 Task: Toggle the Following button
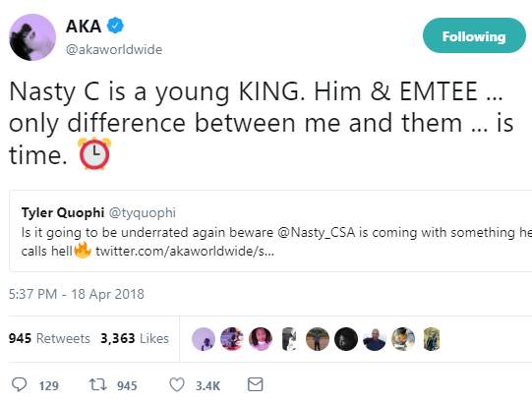click(474, 35)
